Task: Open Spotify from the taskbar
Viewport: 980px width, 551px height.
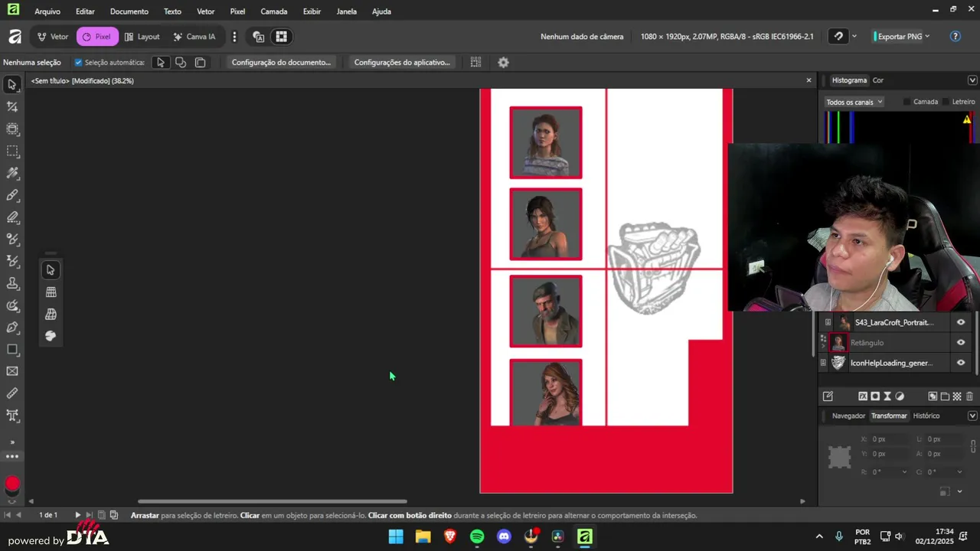Action: pos(477,536)
